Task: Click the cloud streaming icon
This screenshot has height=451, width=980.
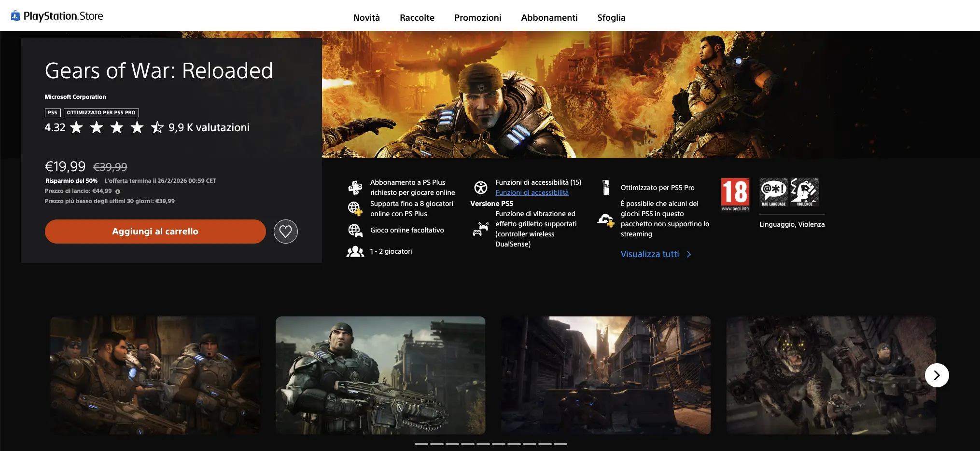Action: (606, 220)
